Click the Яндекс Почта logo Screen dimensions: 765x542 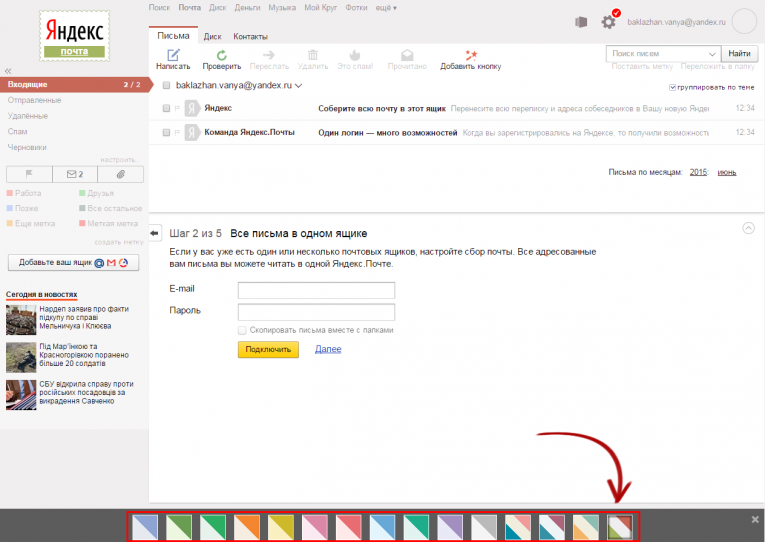[75, 36]
